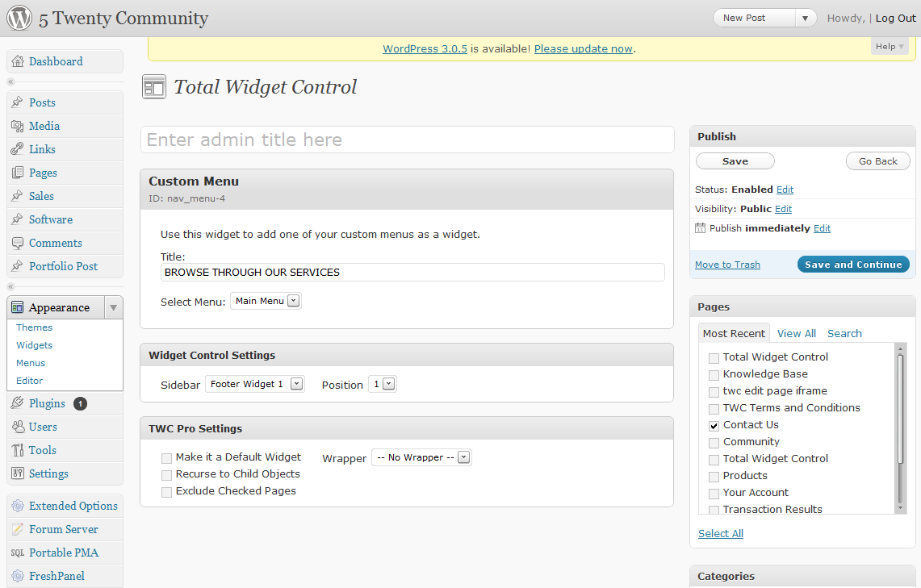Click the Log Out link
This screenshot has height=588, width=921.
tap(895, 19)
